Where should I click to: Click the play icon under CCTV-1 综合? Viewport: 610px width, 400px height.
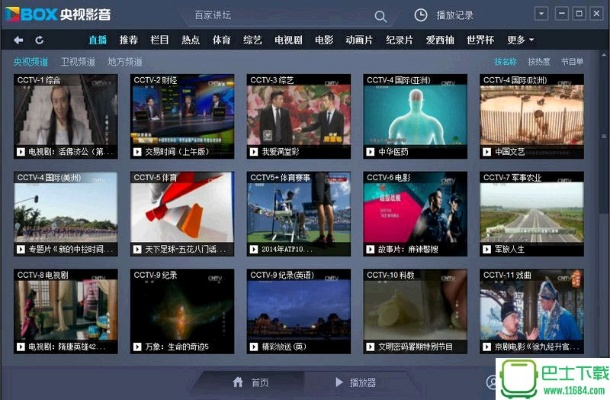[x=20, y=152]
